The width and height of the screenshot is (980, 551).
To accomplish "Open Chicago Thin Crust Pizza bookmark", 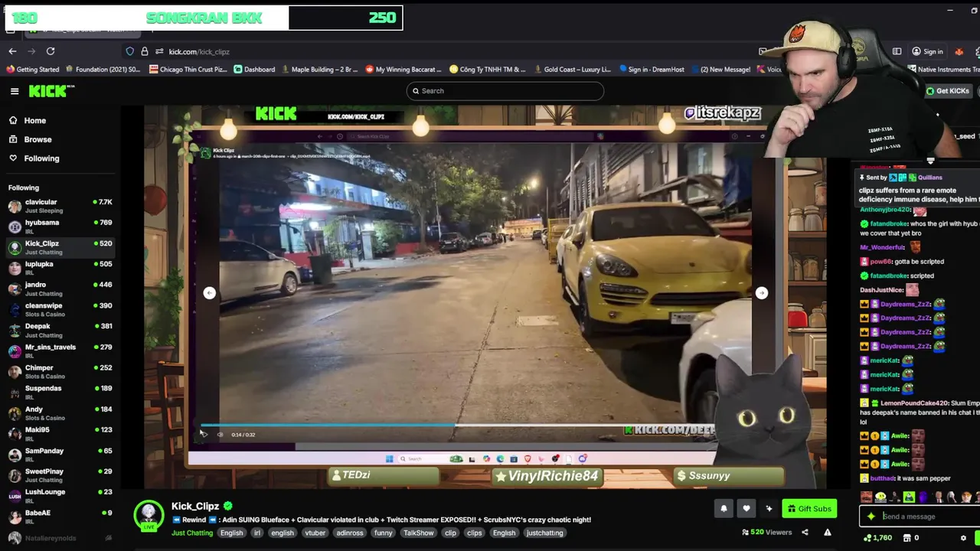I will tap(188, 69).
